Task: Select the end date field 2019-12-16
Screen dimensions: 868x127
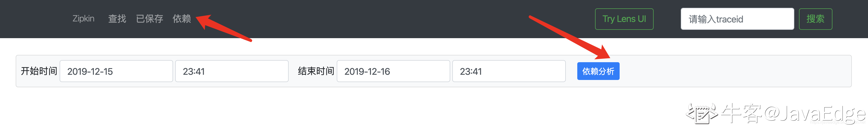Action: [393, 71]
